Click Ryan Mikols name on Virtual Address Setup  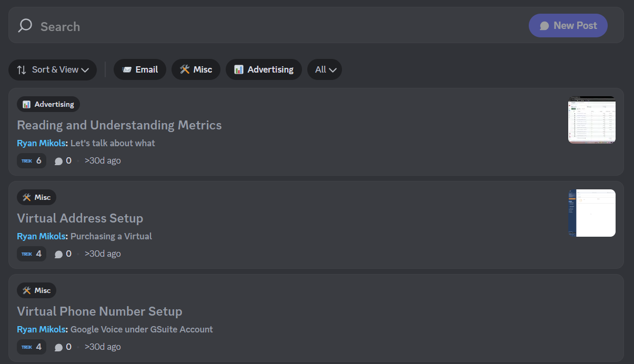(41, 236)
